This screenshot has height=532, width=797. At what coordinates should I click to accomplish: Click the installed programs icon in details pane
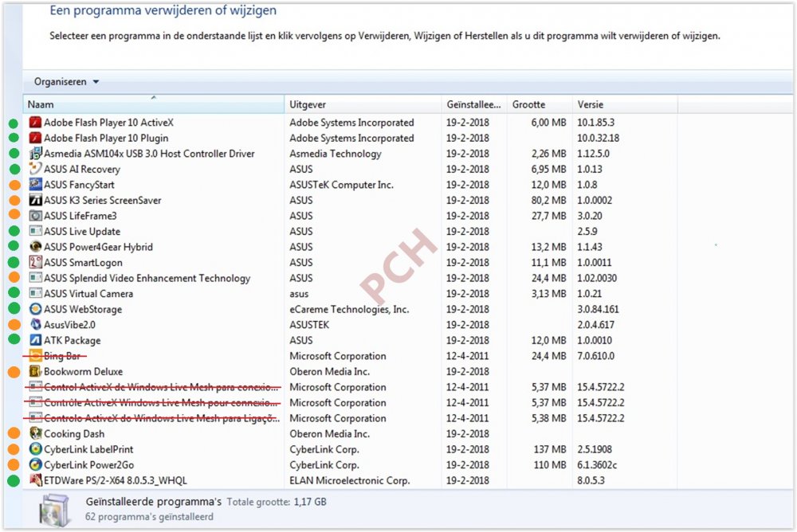point(54,510)
